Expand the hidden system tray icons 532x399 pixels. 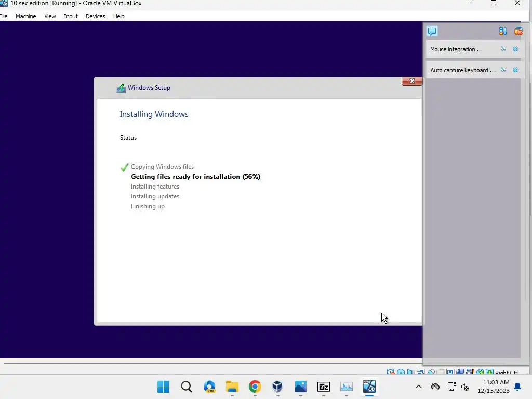(419, 387)
